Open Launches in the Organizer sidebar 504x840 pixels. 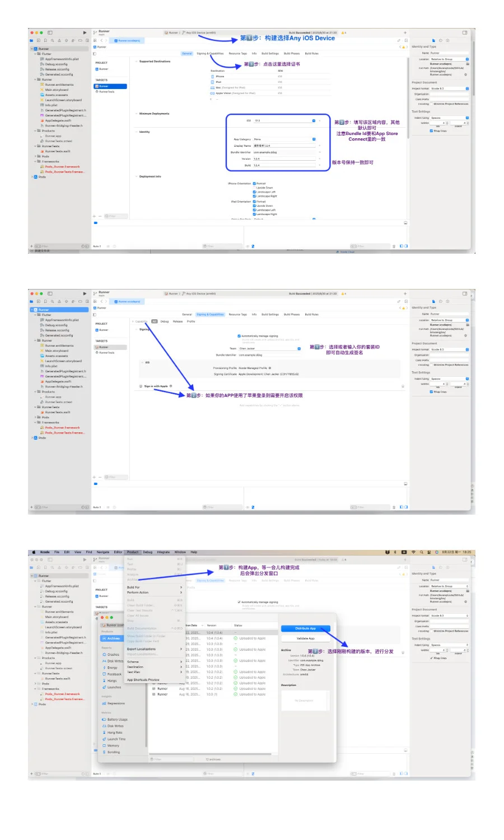(x=111, y=687)
